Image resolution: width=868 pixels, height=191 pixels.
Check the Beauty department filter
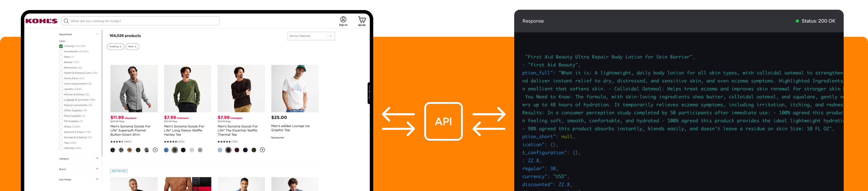[x=61, y=62]
